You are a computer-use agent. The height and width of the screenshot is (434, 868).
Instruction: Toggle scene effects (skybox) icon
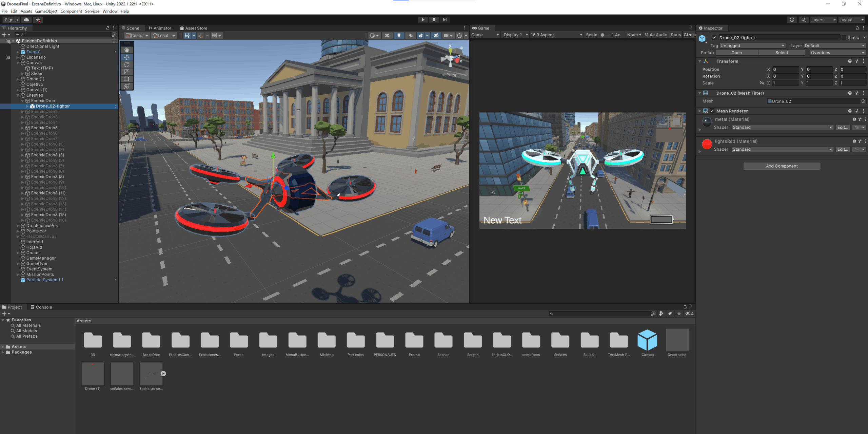coord(420,35)
